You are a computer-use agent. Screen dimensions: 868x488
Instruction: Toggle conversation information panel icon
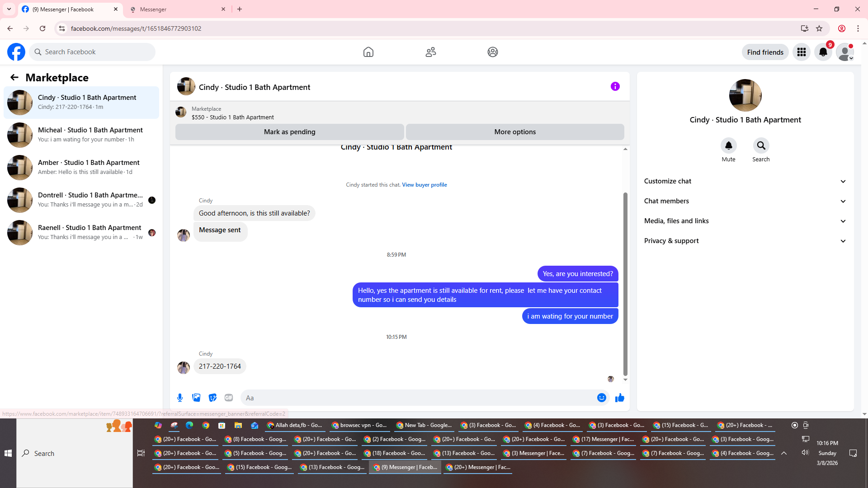[615, 86]
